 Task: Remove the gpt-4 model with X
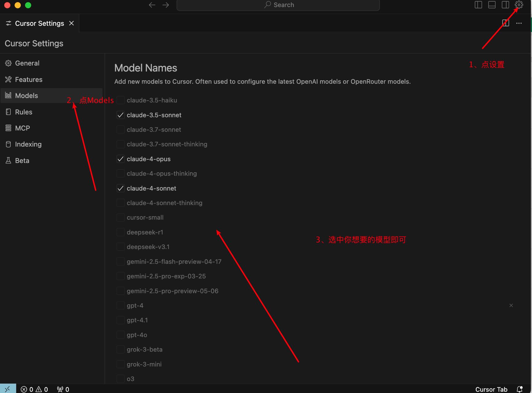click(511, 305)
